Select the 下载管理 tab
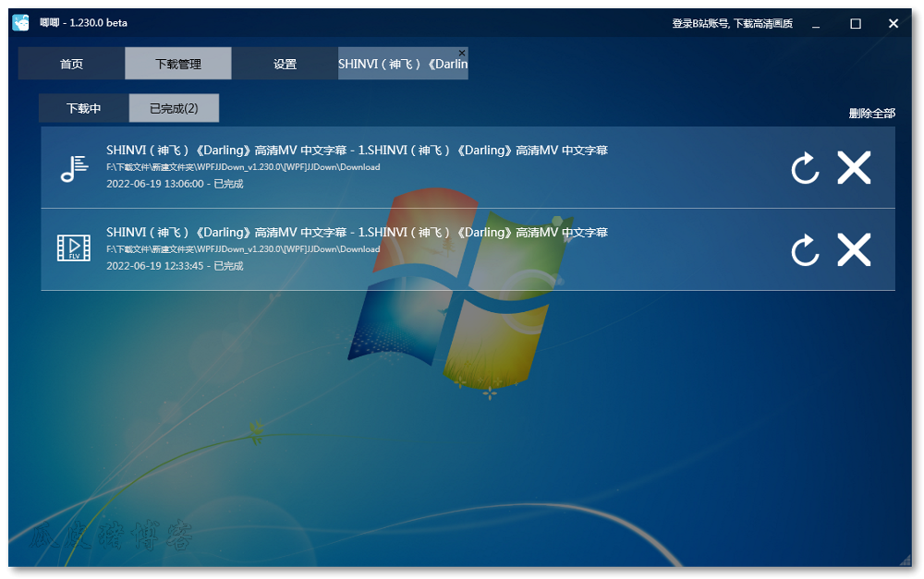This screenshot has height=579, width=924. pyautogui.click(x=178, y=64)
